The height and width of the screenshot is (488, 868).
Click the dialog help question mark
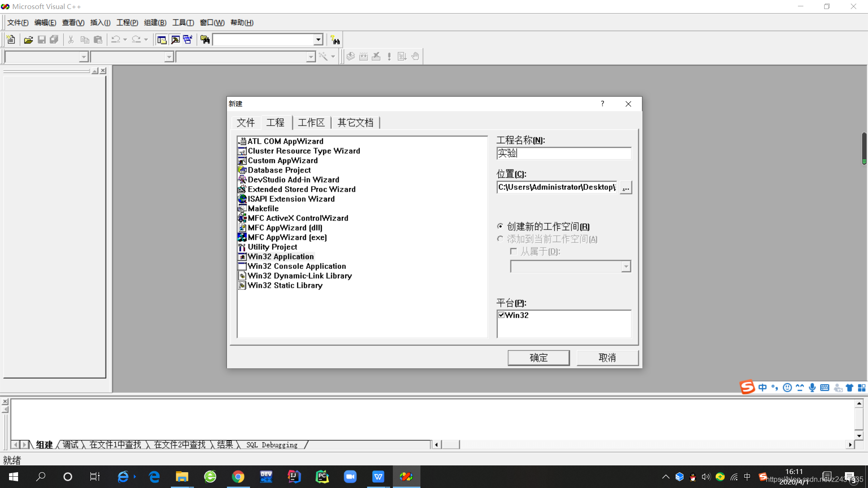pyautogui.click(x=602, y=103)
